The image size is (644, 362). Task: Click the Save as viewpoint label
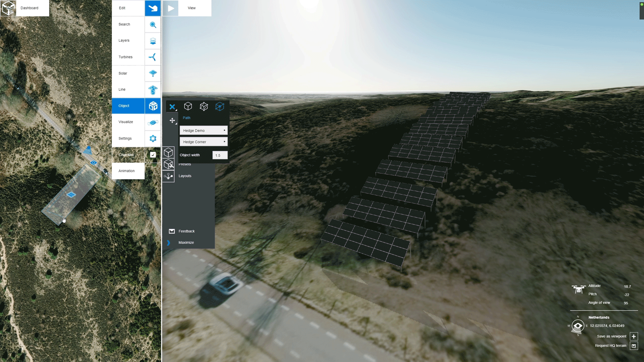(x=611, y=337)
